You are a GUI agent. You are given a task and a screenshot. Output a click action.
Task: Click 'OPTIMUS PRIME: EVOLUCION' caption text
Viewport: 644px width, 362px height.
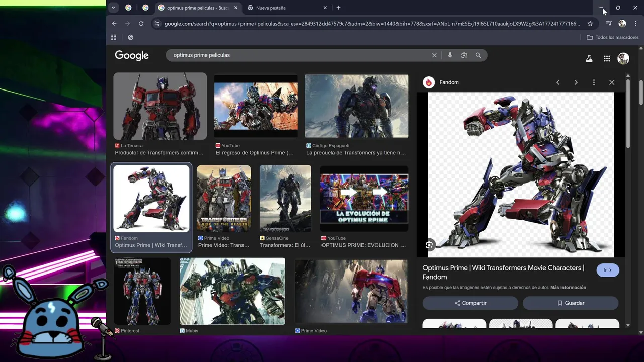click(x=363, y=245)
